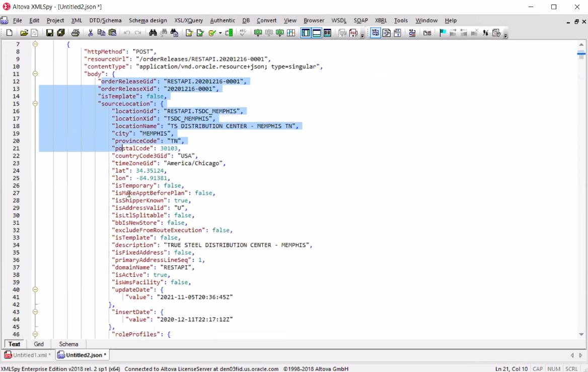This screenshot has width=588, height=372.
Task: Click the Paste clipboard icon
Action: pyautogui.click(x=112, y=33)
